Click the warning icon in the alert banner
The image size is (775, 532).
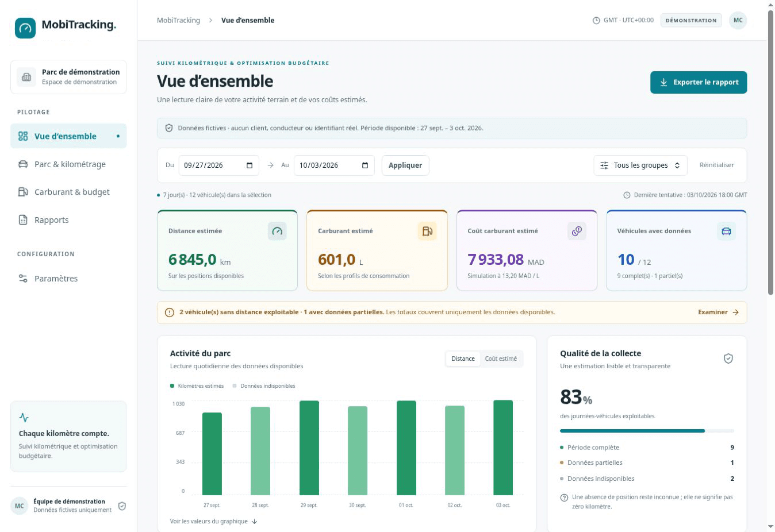170,313
